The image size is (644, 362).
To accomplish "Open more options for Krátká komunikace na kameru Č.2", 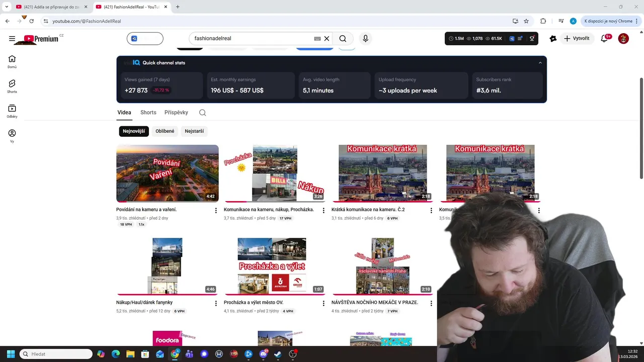I will tap(431, 211).
